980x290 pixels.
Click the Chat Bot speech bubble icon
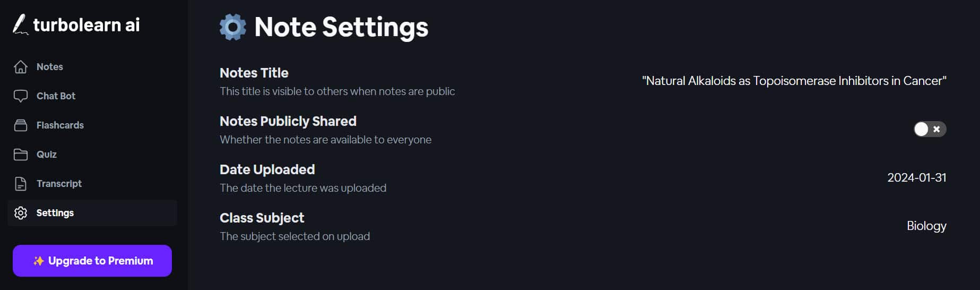coord(21,96)
